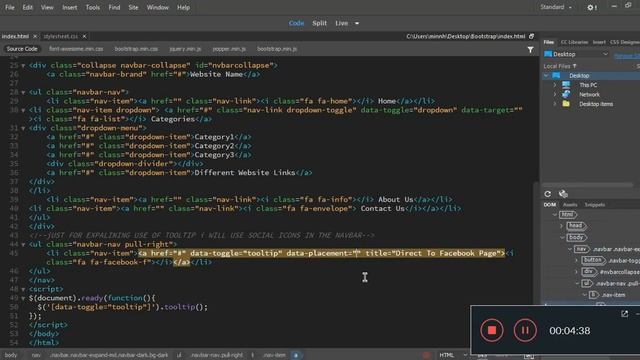Open the sync settings gear icon
This screenshot has height=360, width=640.
point(591,7)
